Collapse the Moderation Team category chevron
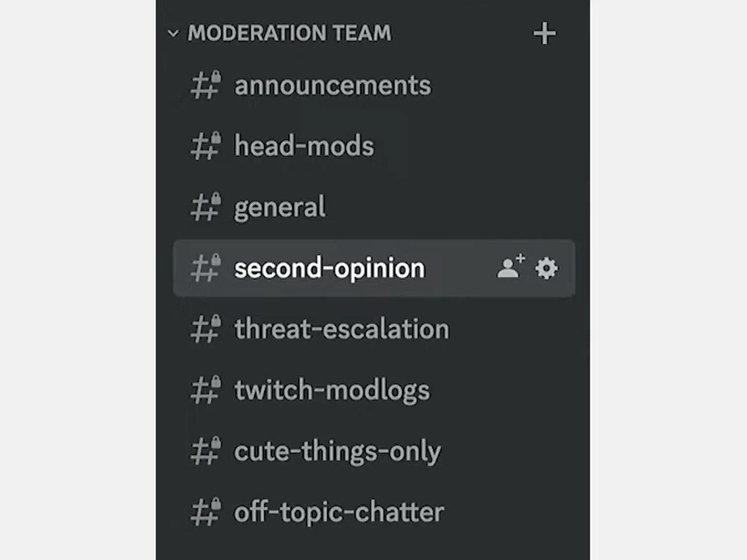This screenshot has width=747, height=560. 173,33
